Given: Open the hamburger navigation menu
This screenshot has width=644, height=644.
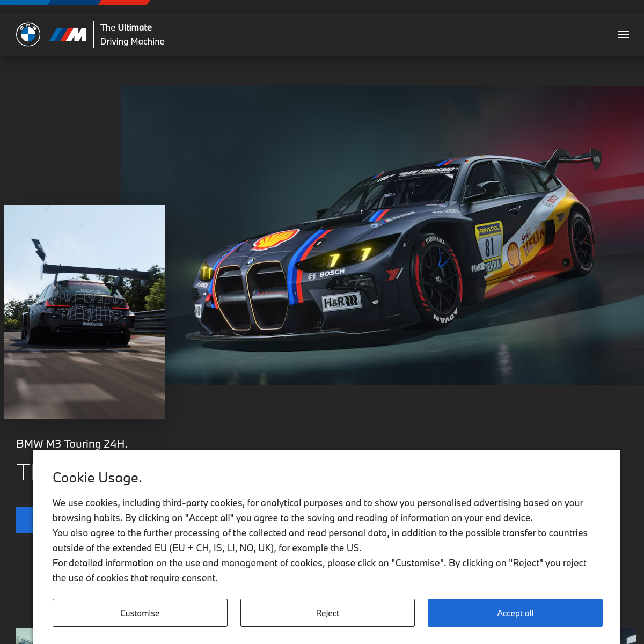Looking at the screenshot, I should pyautogui.click(x=624, y=34).
